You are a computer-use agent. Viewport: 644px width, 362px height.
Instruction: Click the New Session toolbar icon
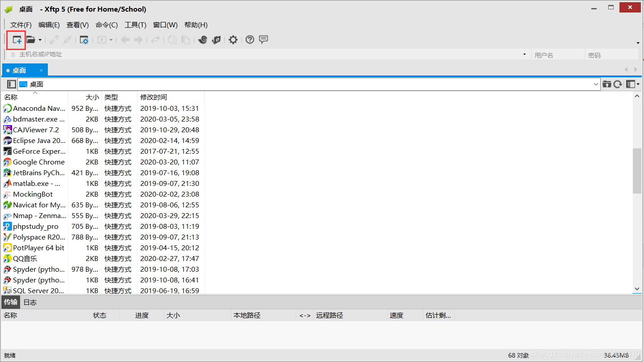click(17, 40)
